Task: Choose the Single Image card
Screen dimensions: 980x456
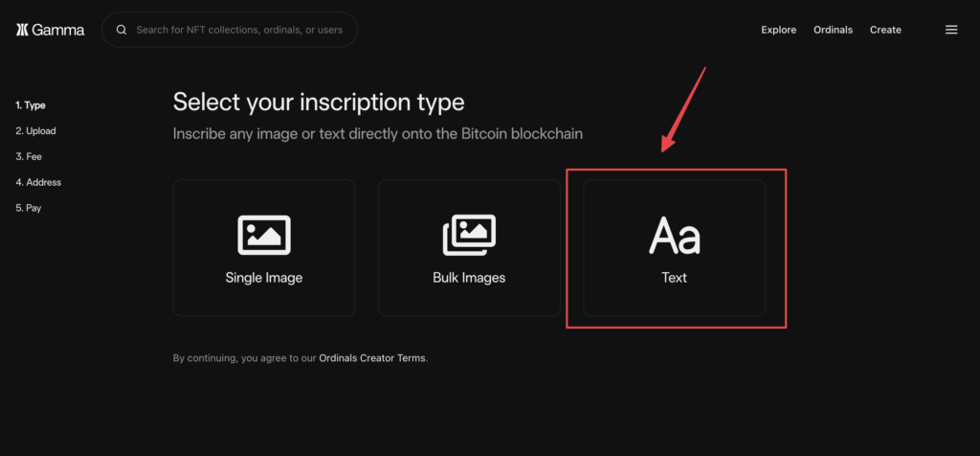Action: pyautogui.click(x=264, y=248)
